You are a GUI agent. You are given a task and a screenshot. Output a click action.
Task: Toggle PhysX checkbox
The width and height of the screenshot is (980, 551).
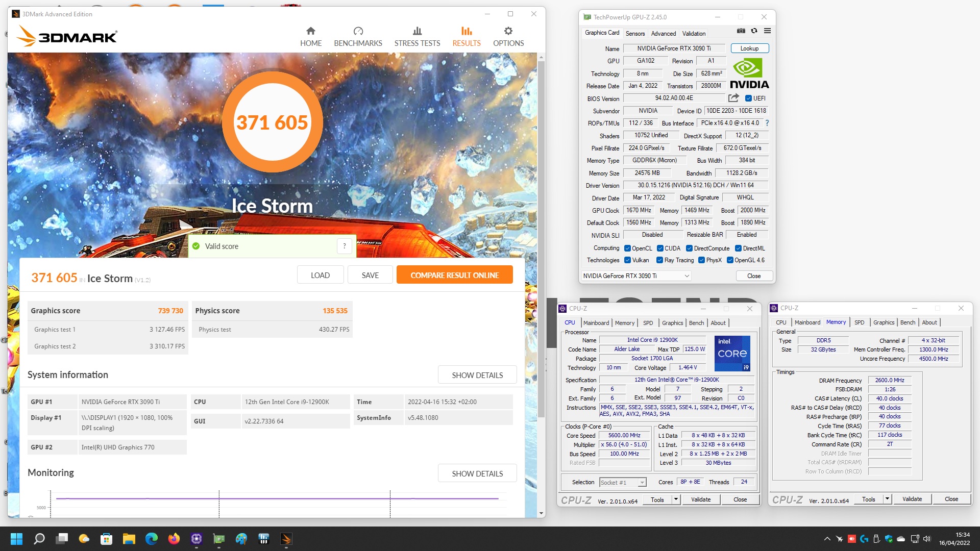[701, 260]
